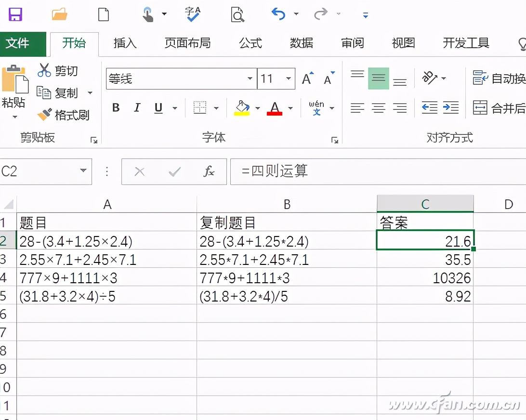
Task: Click the formula bar showing =四则运算
Action: [x=378, y=171]
